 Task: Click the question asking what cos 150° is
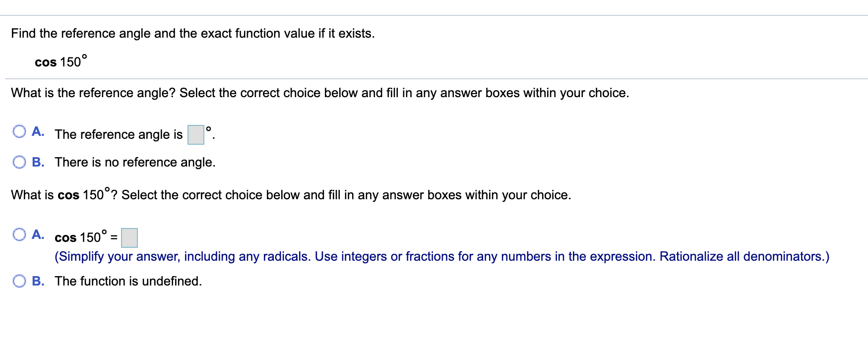click(x=290, y=194)
